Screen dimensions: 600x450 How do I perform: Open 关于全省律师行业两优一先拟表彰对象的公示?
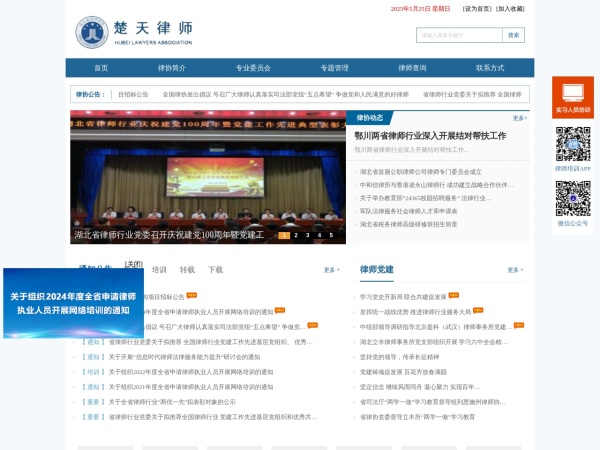(x=172, y=402)
